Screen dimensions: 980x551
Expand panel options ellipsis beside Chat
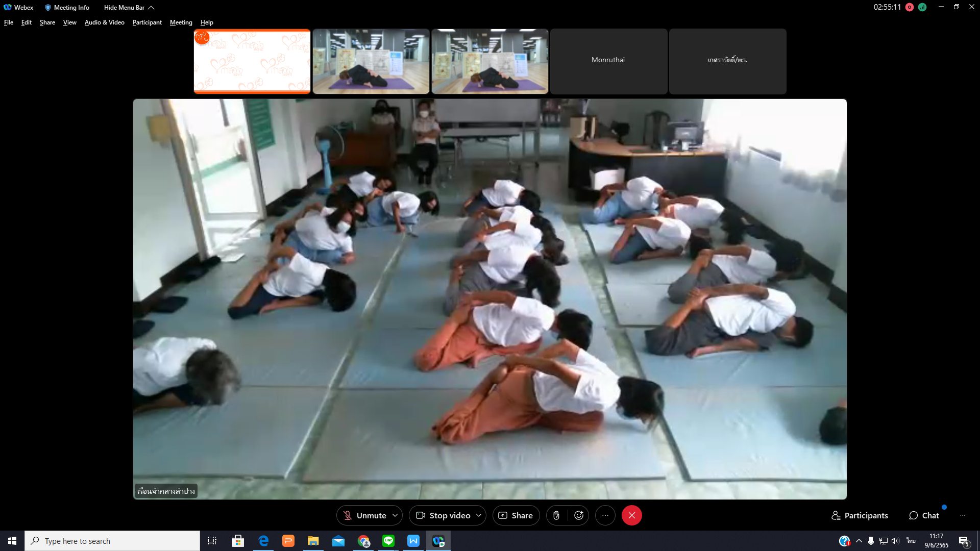(x=962, y=515)
